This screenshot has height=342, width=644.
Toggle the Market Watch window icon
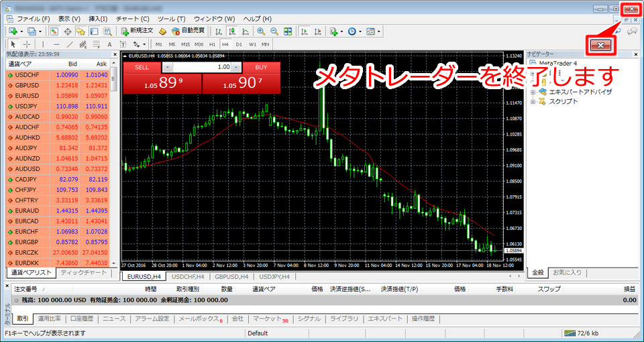coord(54,32)
